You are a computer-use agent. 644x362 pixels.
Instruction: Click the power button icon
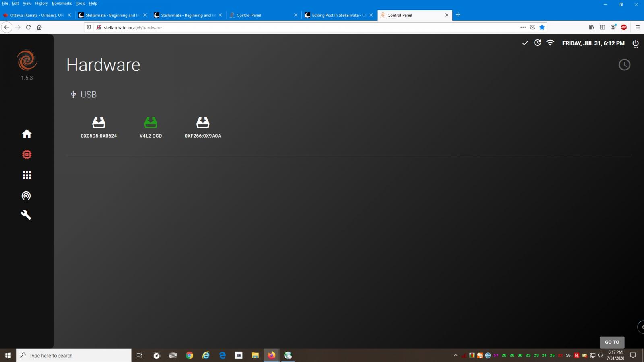click(x=636, y=43)
